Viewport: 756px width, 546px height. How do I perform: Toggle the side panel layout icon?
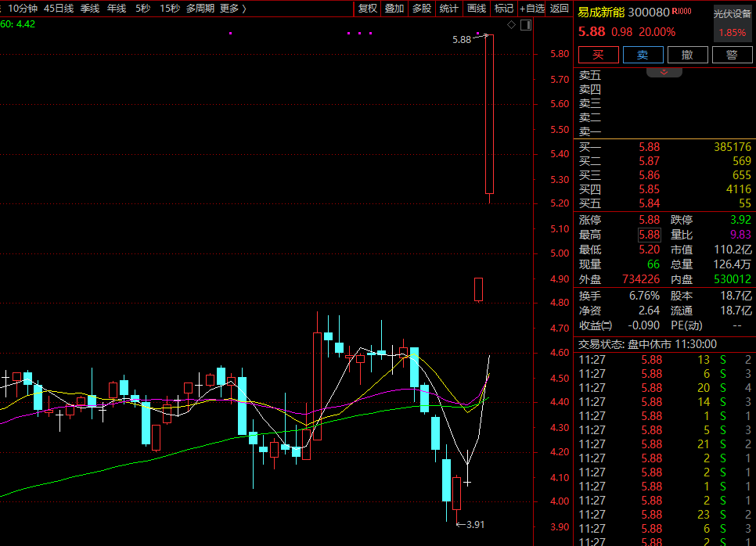click(526, 24)
